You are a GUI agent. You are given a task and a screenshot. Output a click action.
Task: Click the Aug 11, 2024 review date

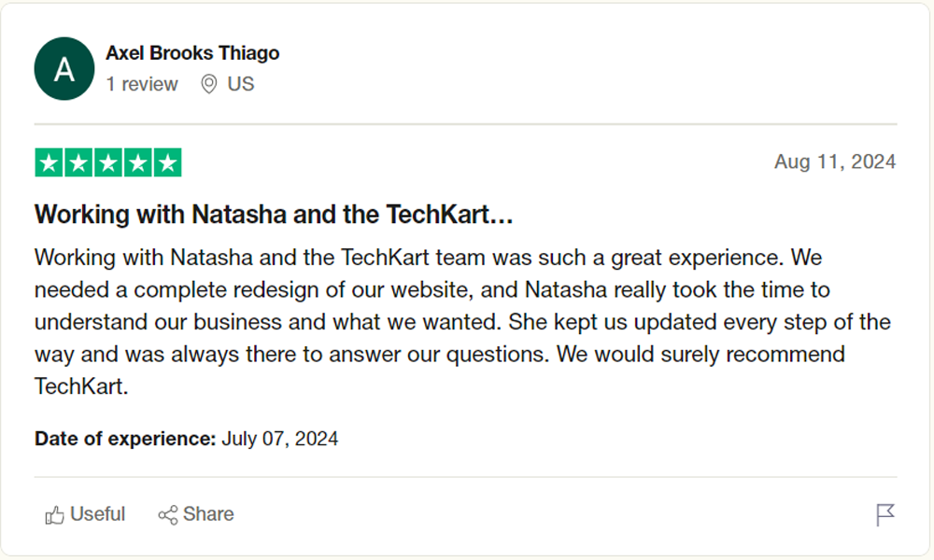click(834, 161)
